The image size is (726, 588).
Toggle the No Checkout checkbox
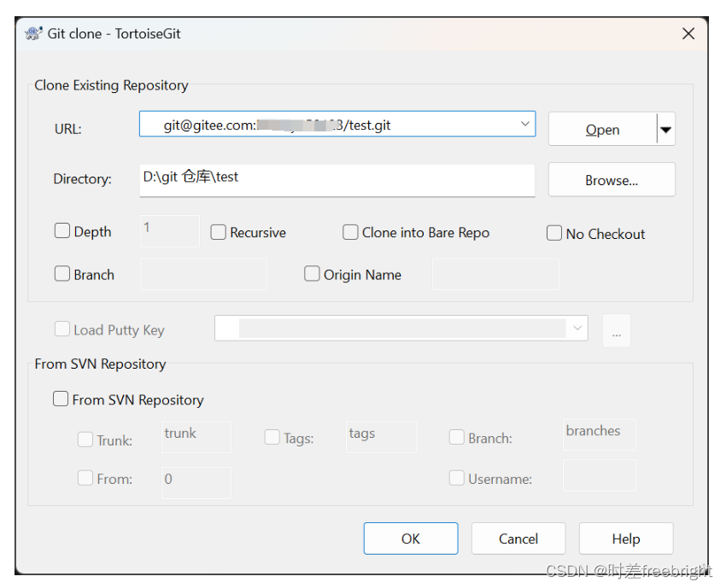553,233
